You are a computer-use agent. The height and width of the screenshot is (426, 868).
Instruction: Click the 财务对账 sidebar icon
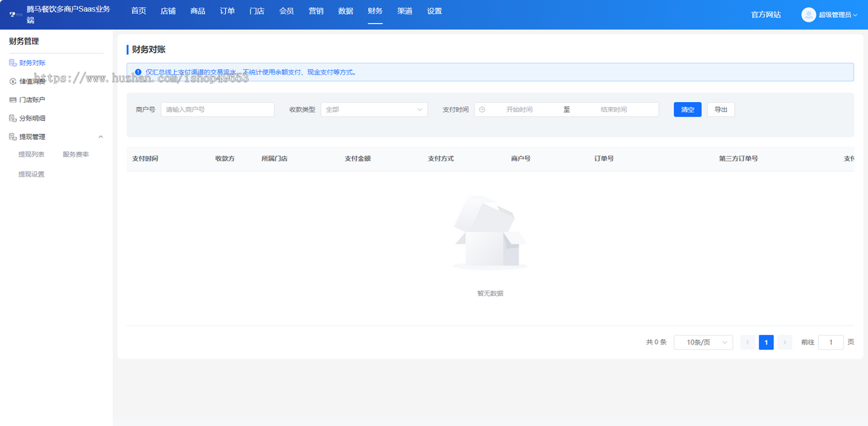(12, 63)
